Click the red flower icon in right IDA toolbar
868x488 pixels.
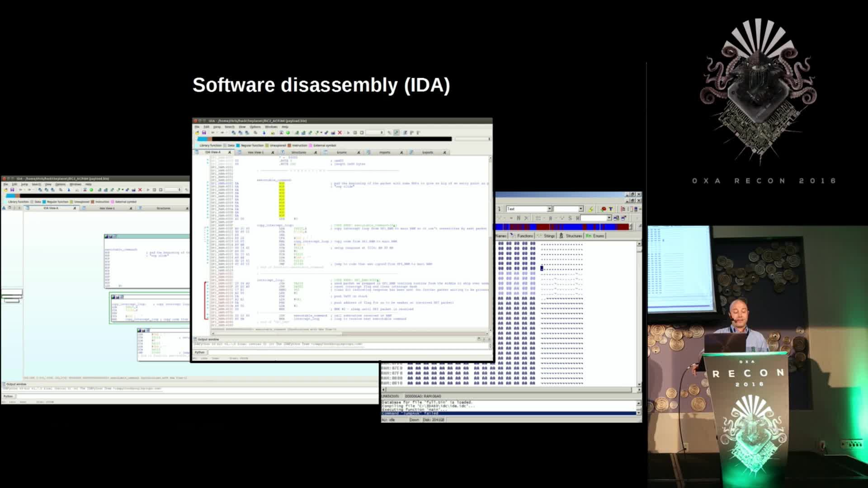[603, 209]
